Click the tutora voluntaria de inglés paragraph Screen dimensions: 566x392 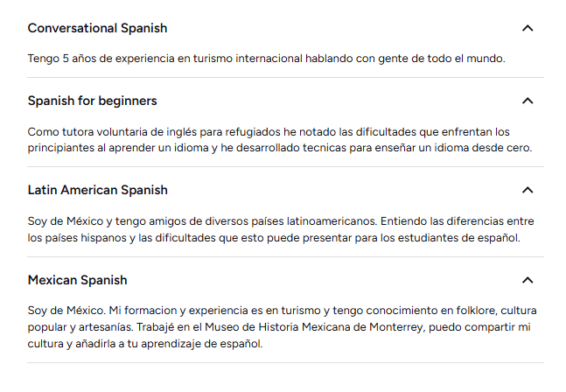pyautogui.click(x=280, y=140)
